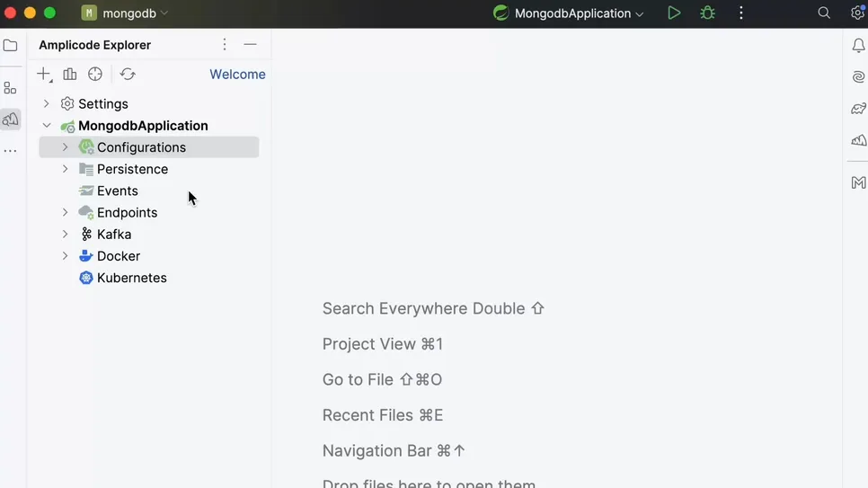This screenshot has width=868, height=488.
Task: Minimize the window with the yellow button
Action: pyautogui.click(x=30, y=13)
